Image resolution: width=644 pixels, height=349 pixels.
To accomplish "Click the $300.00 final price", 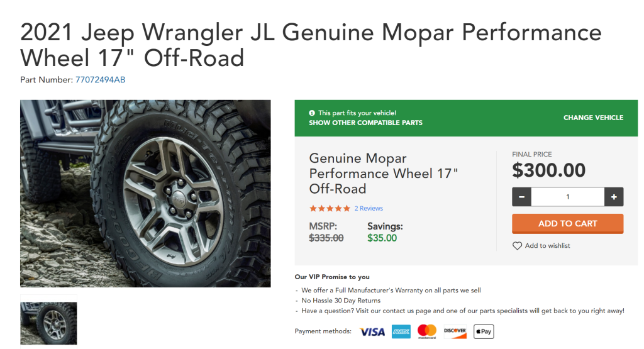I will (548, 170).
